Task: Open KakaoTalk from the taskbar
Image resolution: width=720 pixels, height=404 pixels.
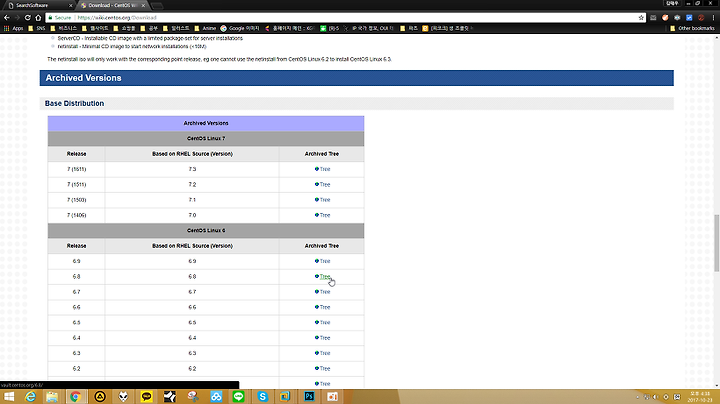Action: 146,397
